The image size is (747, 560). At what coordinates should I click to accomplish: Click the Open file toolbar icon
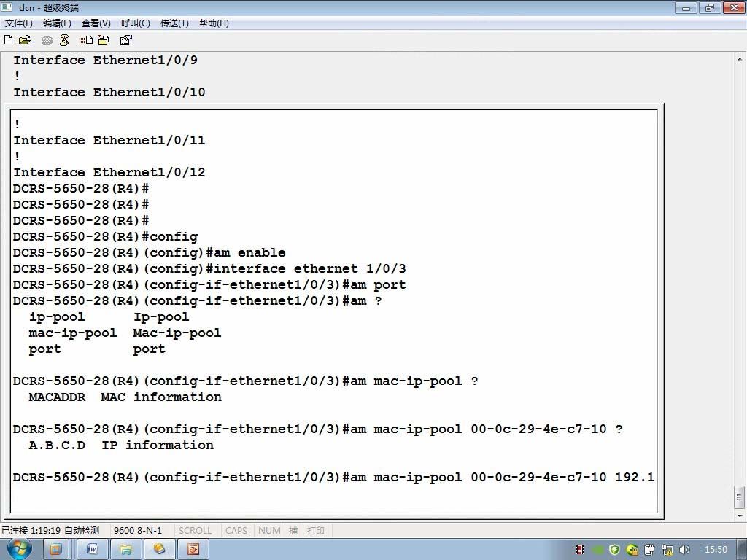(x=25, y=41)
